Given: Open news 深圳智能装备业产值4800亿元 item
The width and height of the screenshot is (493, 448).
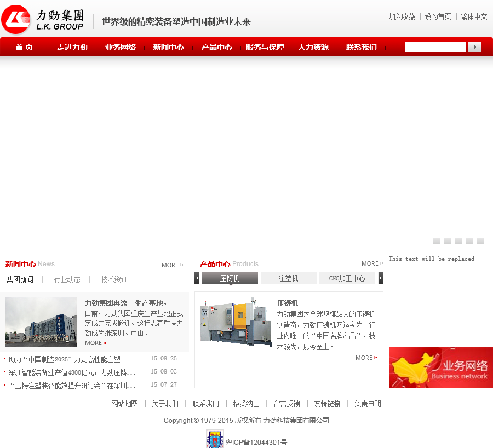Looking at the screenshot, I should [72, 372].
